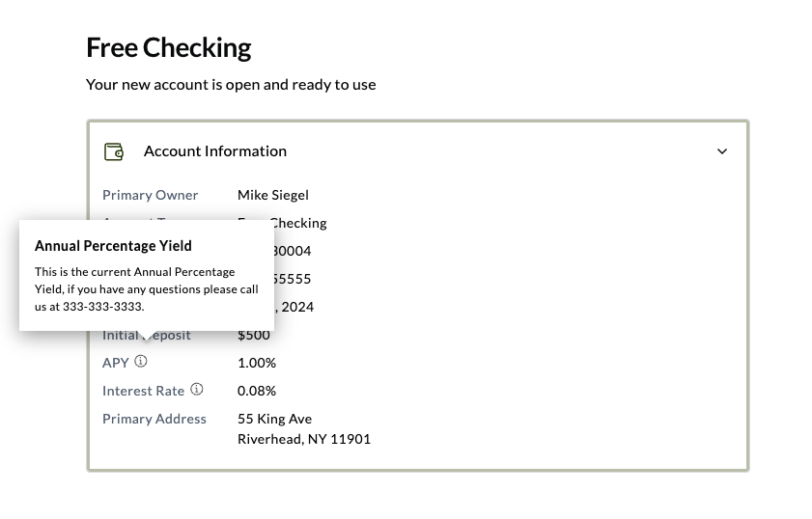This screenshot has width=812, height=519.
Task: Click the APY label text
Action: (115, 363)
